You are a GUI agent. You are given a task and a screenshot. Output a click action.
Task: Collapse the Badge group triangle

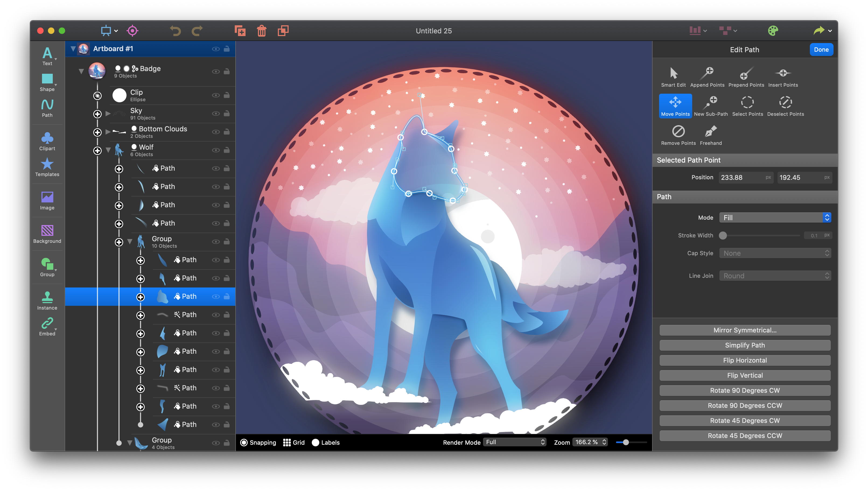point(81,72)
